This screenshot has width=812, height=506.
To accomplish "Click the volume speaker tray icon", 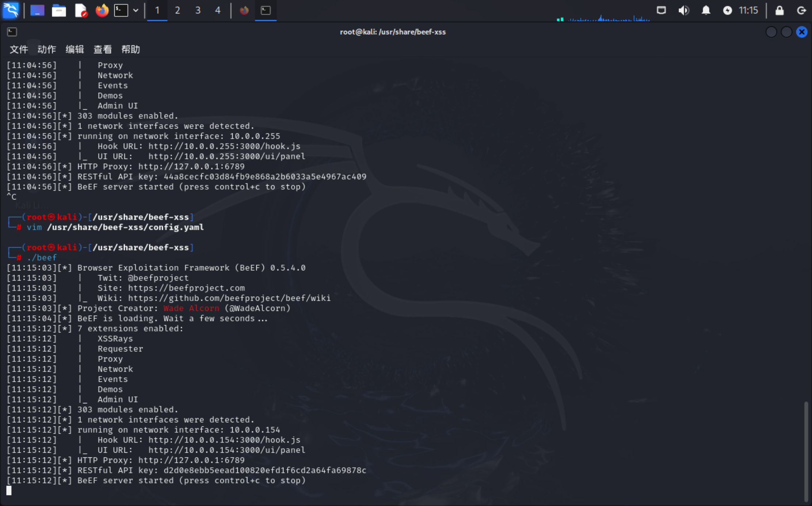I will [683, 10].
